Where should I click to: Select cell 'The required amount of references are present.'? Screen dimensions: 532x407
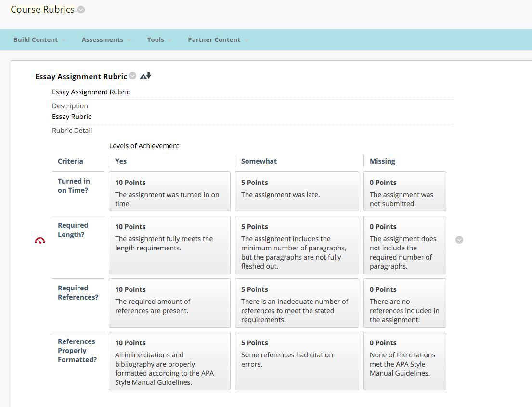pyautogui.click(x=169, y=303)
